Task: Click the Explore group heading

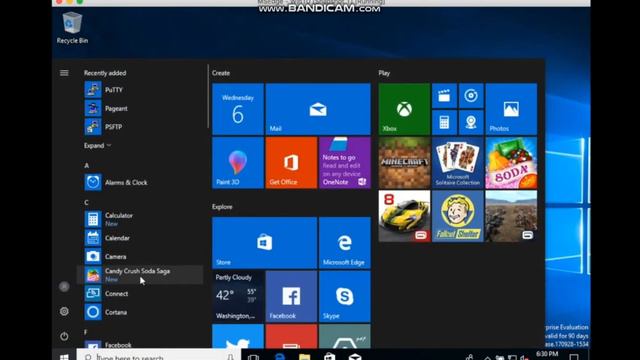Action: 222,207
